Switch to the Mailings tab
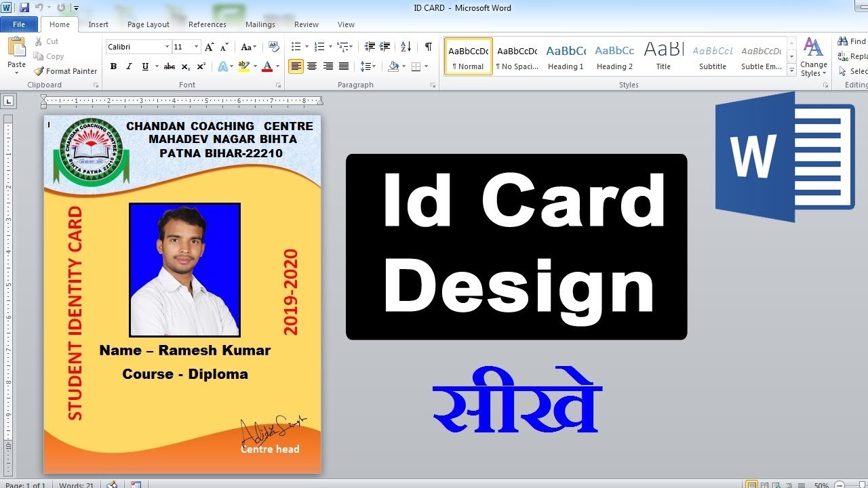This screenshot has height=488, width=868. 260,24
